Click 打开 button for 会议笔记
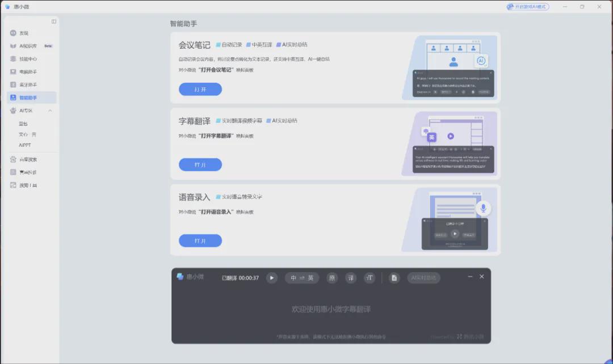The width and height of the screenshot is (613, 364). (200, 90)
